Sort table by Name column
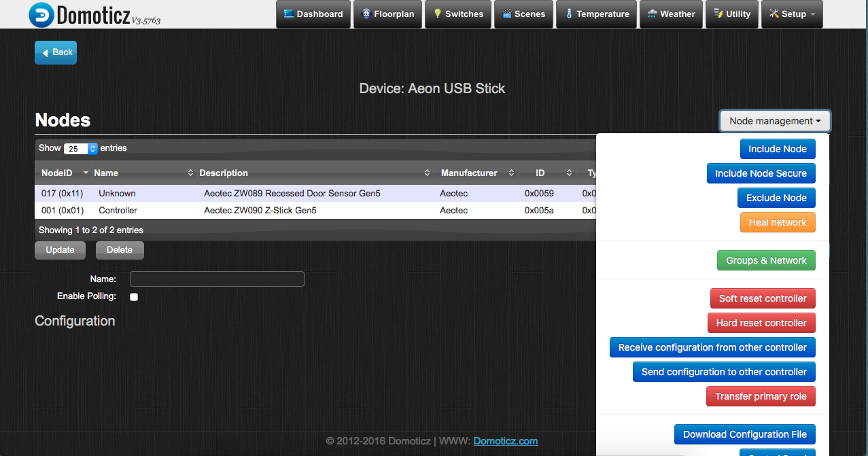This screenshot has height=456, width=868. point(142,173)
